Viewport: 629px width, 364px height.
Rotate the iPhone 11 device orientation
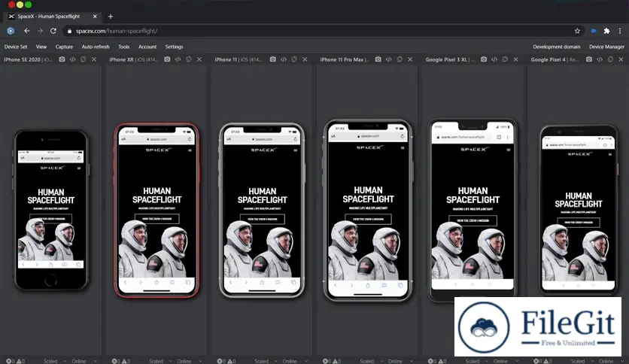click(294, 59)
